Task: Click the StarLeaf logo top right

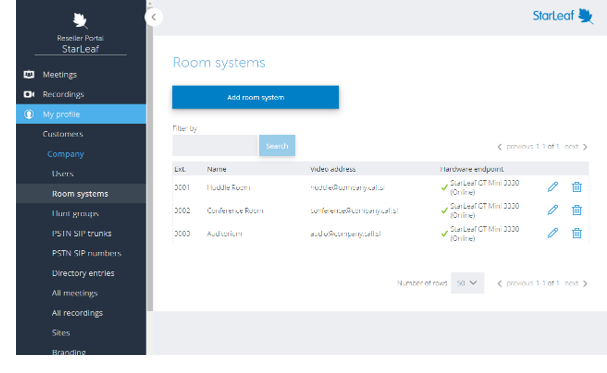Action: 563,16
